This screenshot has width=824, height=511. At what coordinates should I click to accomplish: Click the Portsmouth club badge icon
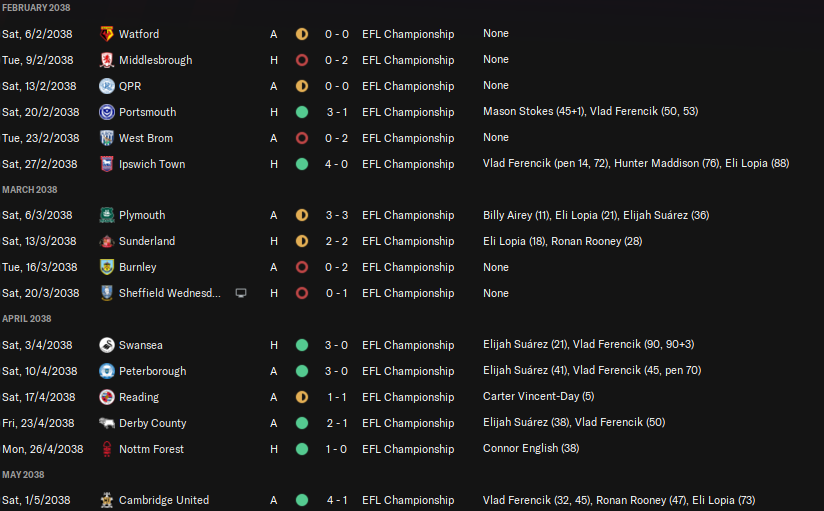107,112
